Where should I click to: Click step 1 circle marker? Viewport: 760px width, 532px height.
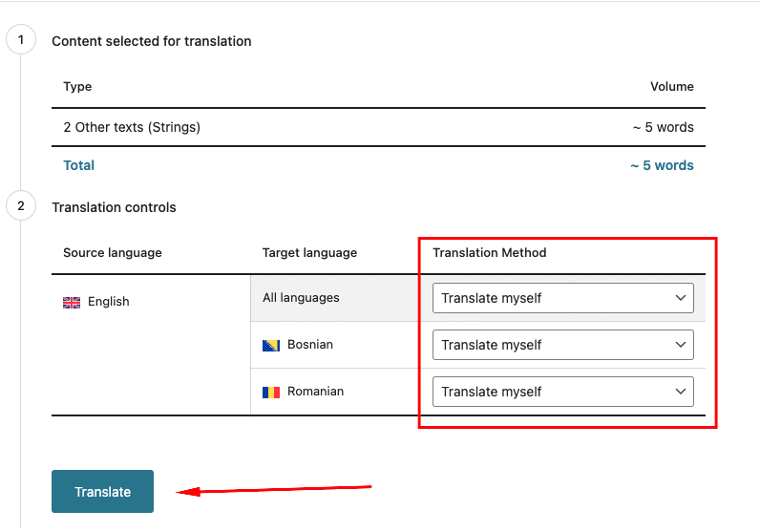21,40
